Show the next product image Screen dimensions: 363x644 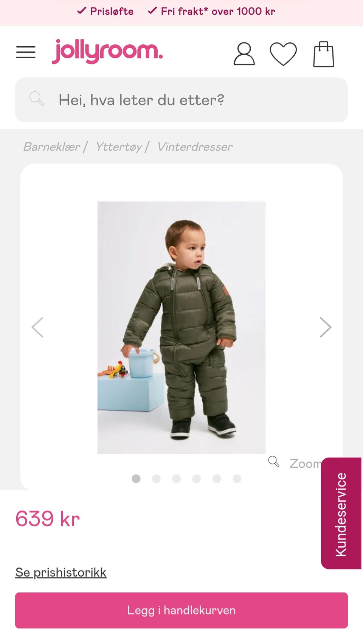[325, 327]
